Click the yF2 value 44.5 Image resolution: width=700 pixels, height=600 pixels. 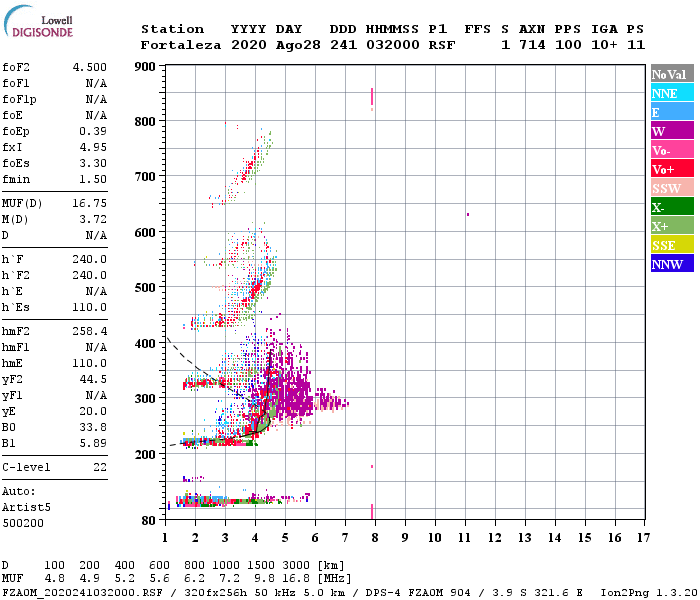point(93,379)
